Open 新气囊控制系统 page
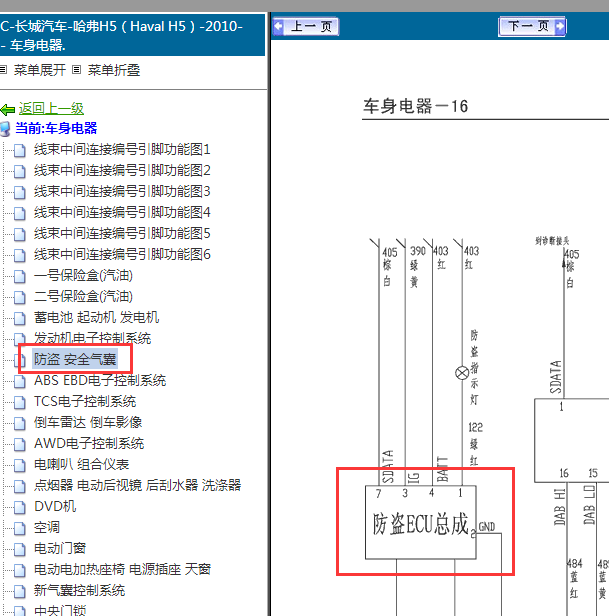 click(79, 590)
